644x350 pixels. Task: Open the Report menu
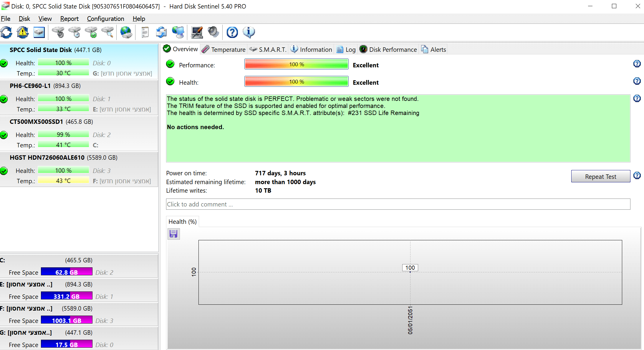click(69, 19)
